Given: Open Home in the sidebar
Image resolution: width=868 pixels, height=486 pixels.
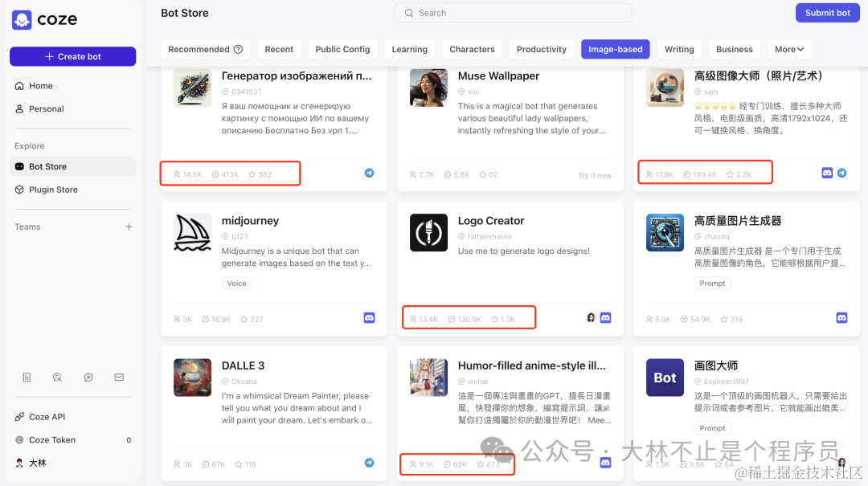Looking at the screenshot, I should click(72, 86).
